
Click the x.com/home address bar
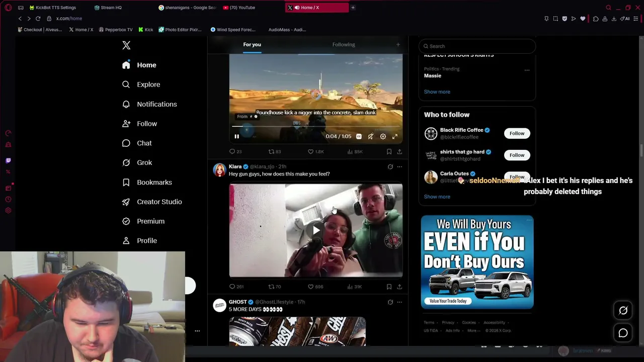click(x=69, y=19)
